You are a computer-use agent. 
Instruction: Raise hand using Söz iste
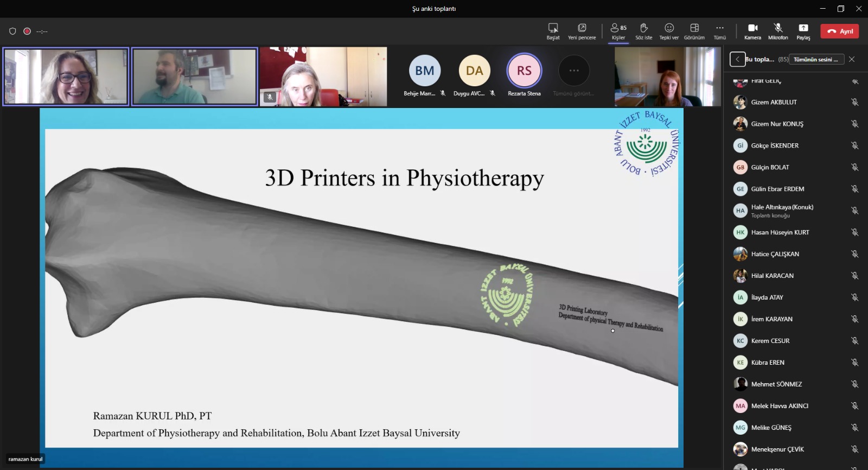(643, 31)
